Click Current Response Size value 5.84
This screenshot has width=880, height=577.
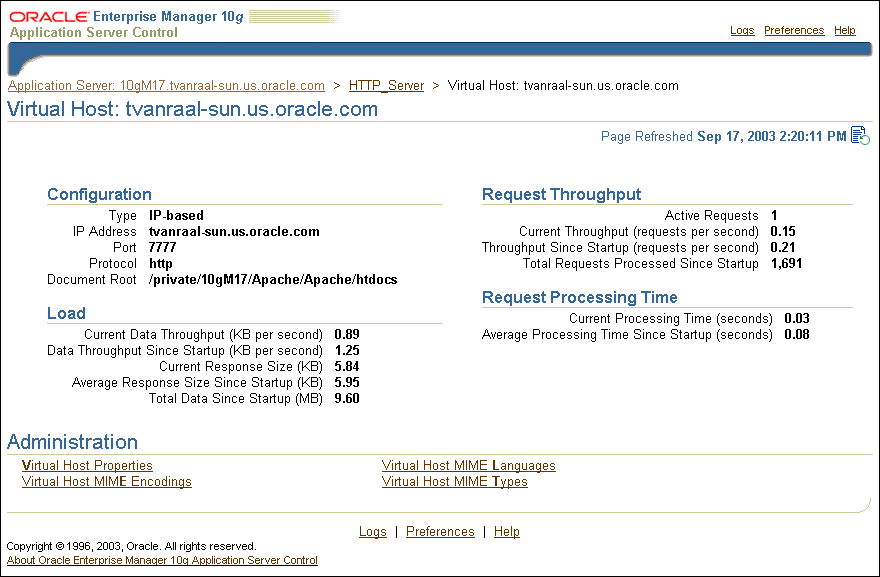[347, 367]
